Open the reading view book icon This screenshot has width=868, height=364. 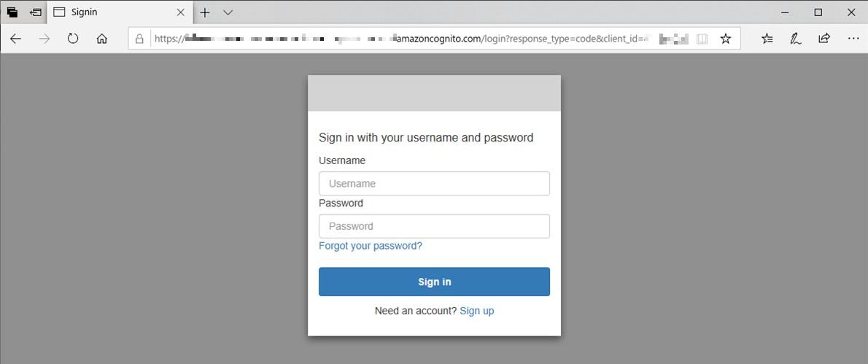[702, 39]
